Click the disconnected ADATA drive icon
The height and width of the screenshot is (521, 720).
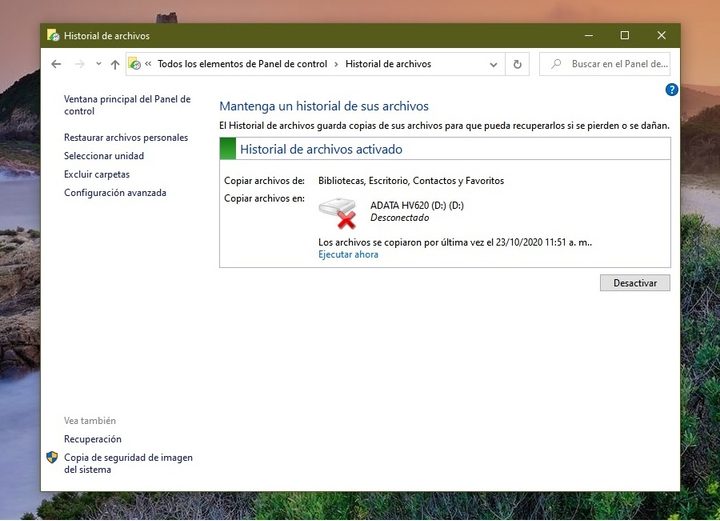338,213
